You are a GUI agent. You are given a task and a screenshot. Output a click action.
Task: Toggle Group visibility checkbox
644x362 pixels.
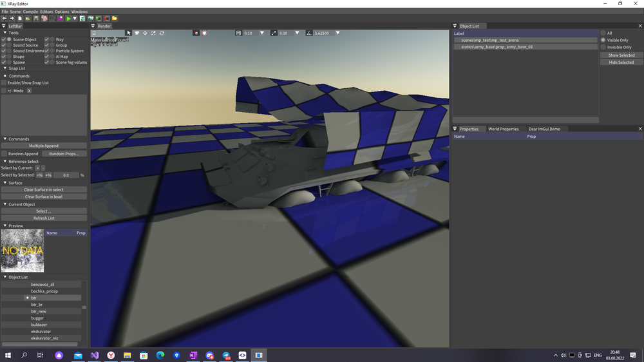(47, 45)
